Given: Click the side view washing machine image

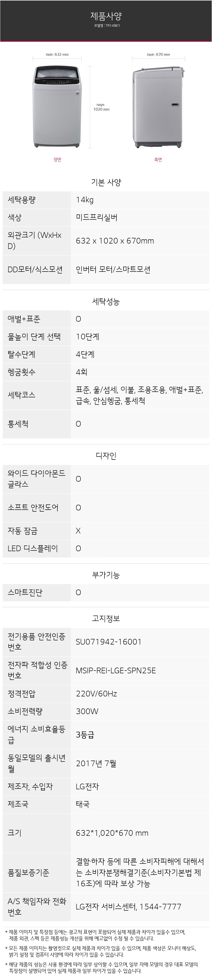Looking at the screenshot, I should tap(158, 107).
